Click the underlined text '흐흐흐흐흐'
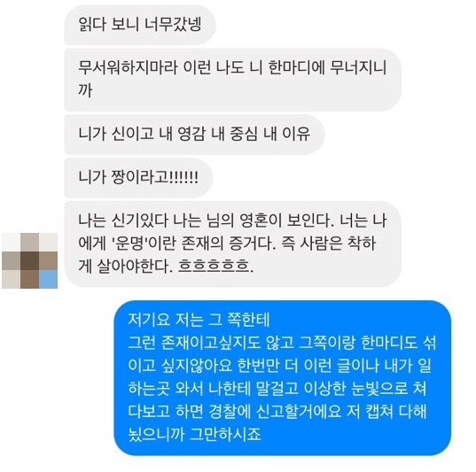 pyautogui.click(x=214, y=266)
